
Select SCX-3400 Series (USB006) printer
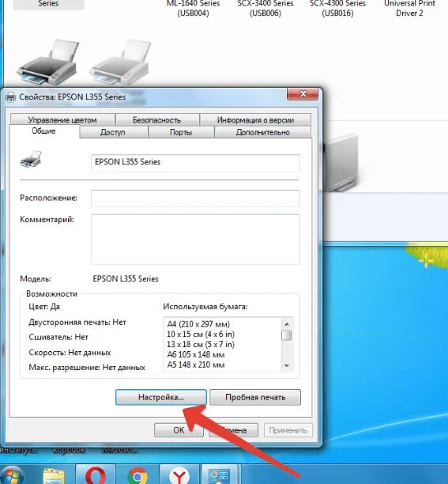coord(265,9)
